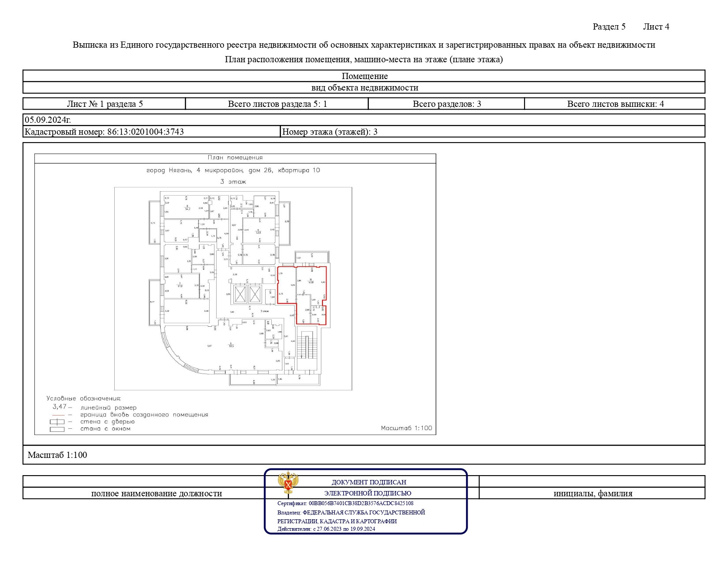The width and height of the screenshot is (728, 563).
Task: Select the title starting "Выписка из Единого государственного реестра"
Action: (x=364, y=45)
